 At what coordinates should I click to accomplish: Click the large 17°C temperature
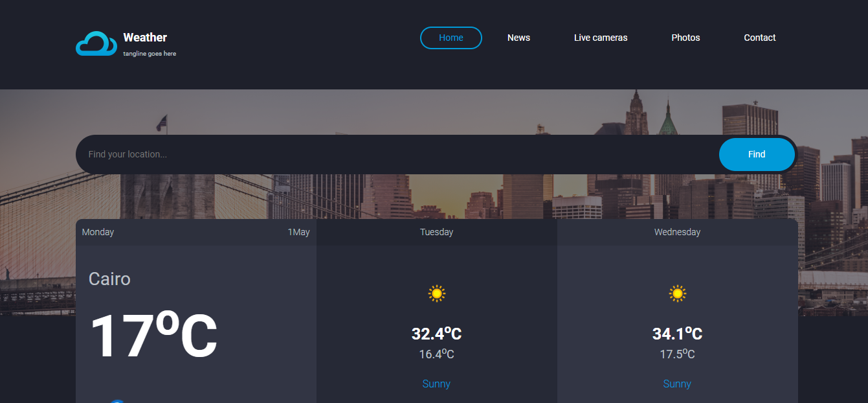153,337
